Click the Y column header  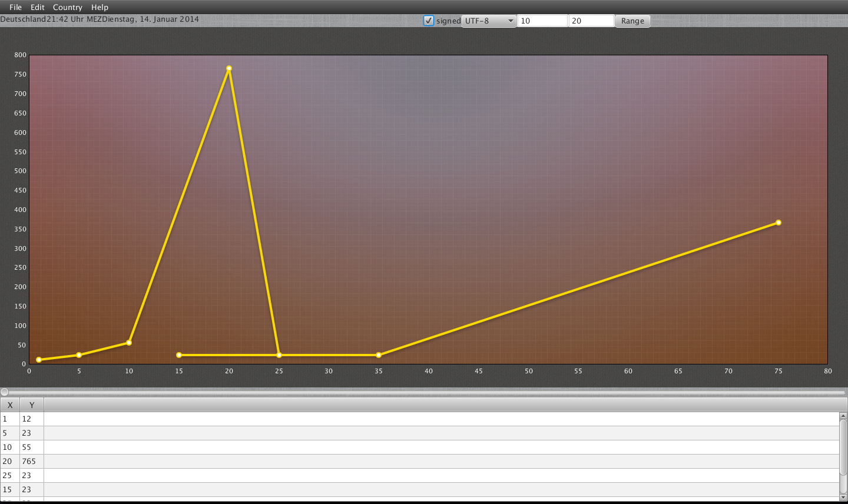click(x=32, y=404)
